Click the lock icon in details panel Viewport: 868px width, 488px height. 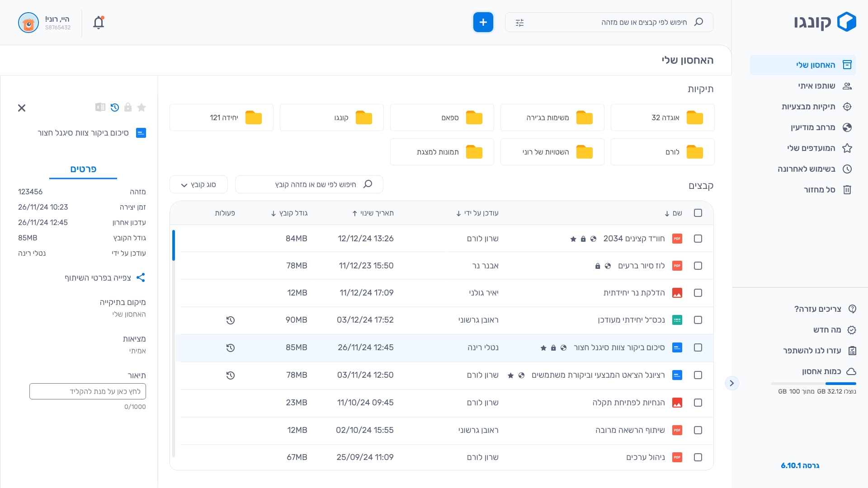[128, 108]
